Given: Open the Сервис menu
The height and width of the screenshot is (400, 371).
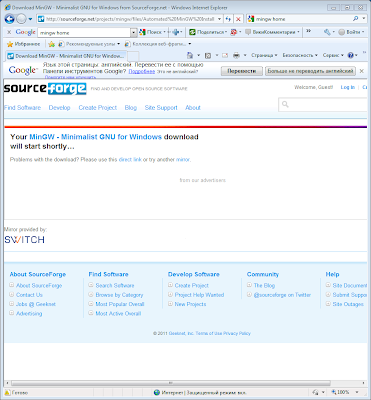Looking at the screenshot, I should 333,55.
